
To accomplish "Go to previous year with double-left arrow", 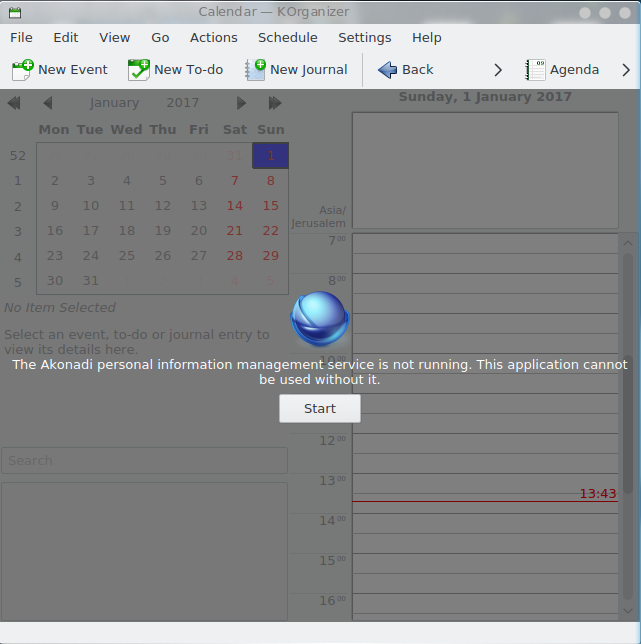I will [14, 103].
